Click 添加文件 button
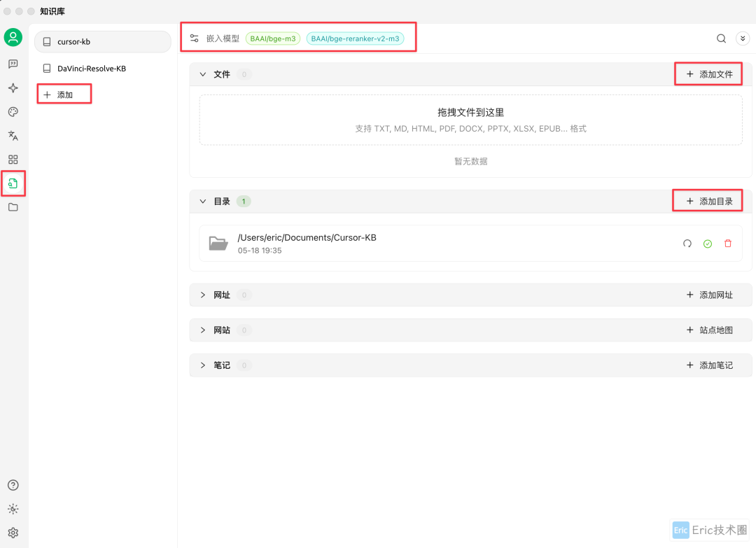Screen dimensions: 756x548 (708, 74)
